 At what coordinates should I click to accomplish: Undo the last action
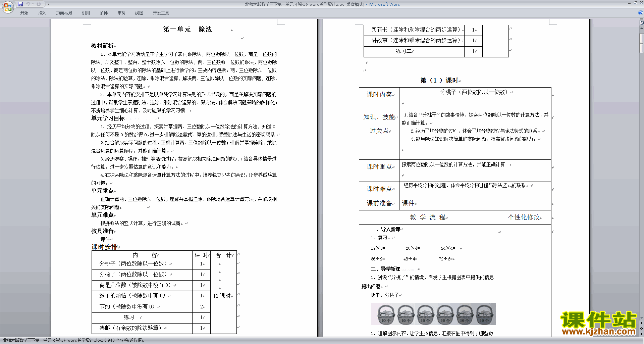coord(28,4)
